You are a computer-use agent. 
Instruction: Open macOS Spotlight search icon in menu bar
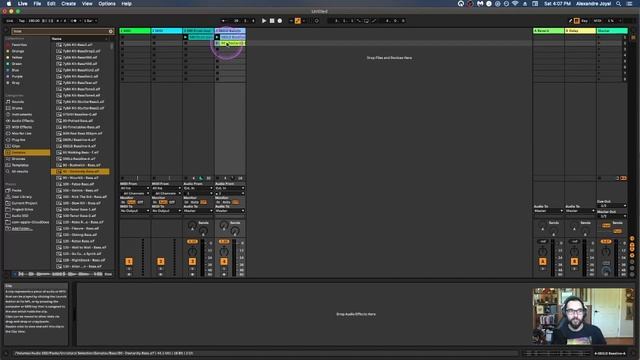click(619, 4)
